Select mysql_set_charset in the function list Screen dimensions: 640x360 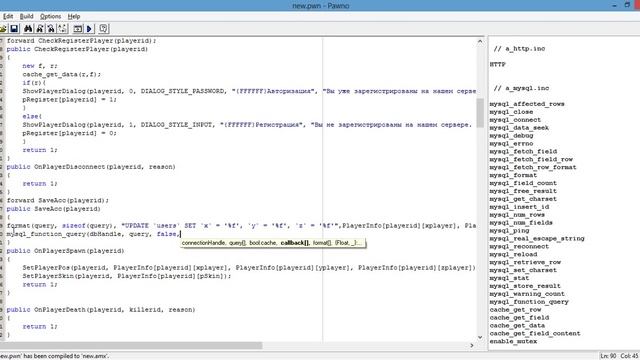(523, 270)
